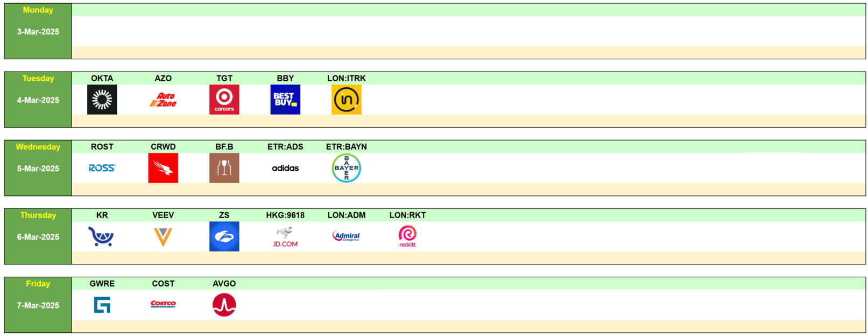Click the Kroger cart logo
Image resolution: width=868 pixels, height=336 pixels.
tap(102, 236)
